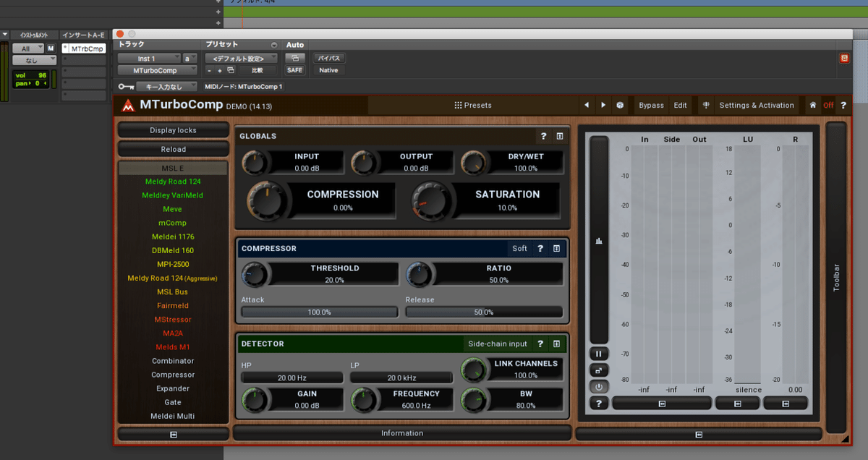Go to previous preset arrow
The image size is (868, 460).
tap(586, 106)
